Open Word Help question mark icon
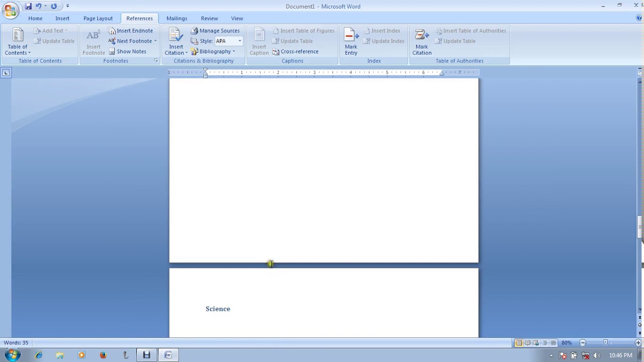Viewport: 644px width, 362px height. 639,18
